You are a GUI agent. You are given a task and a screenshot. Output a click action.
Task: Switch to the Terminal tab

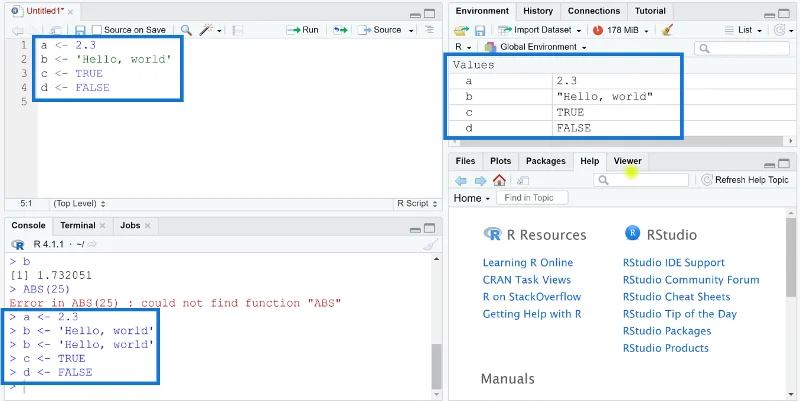pyautogui.click(x=78, y=225)
